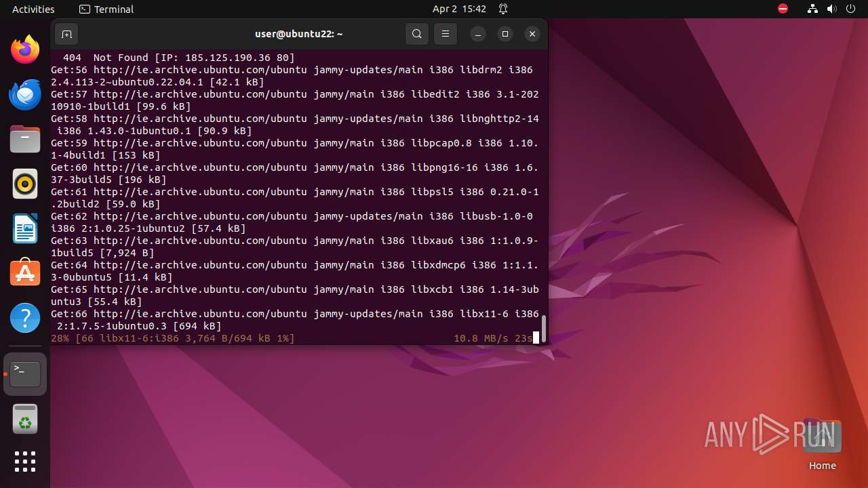Open Files manager from the dock
The image size is (868, 488).
[x=25, y=139]
